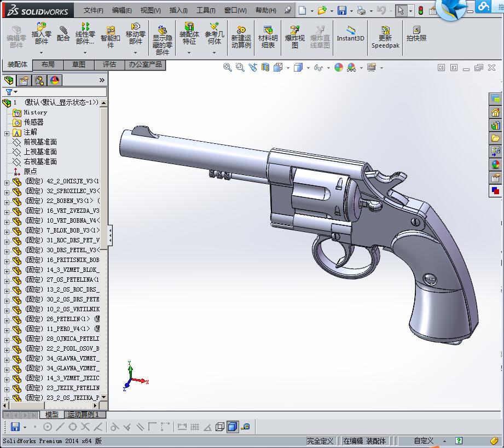Open Linear Component Pattern tool
504x448 pixels.
tap(85, 34)
